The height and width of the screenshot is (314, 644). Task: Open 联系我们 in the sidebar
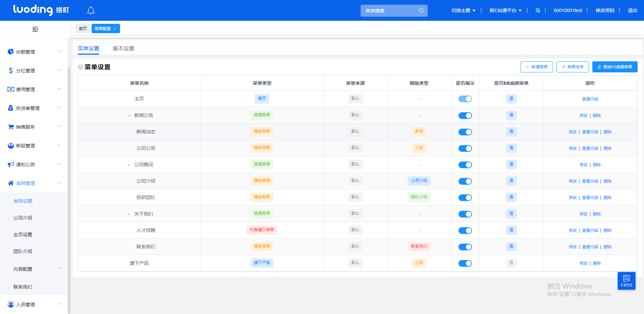coord(23,287)
